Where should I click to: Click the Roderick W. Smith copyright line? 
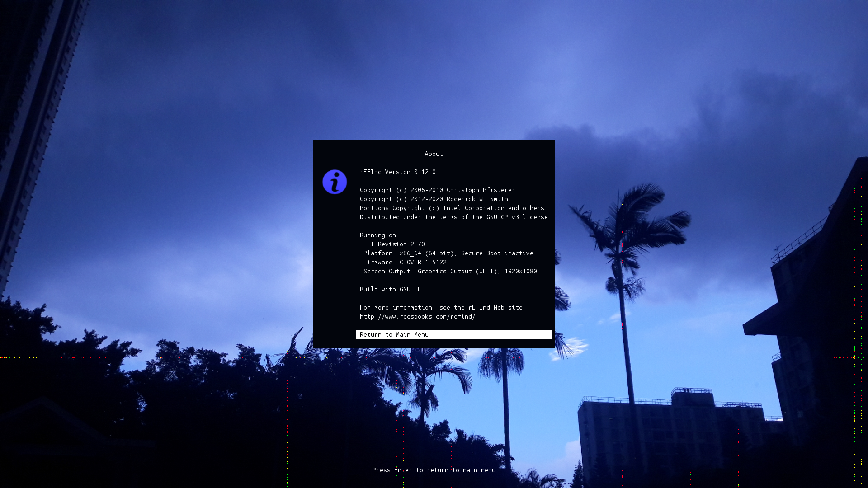(434, 199)
